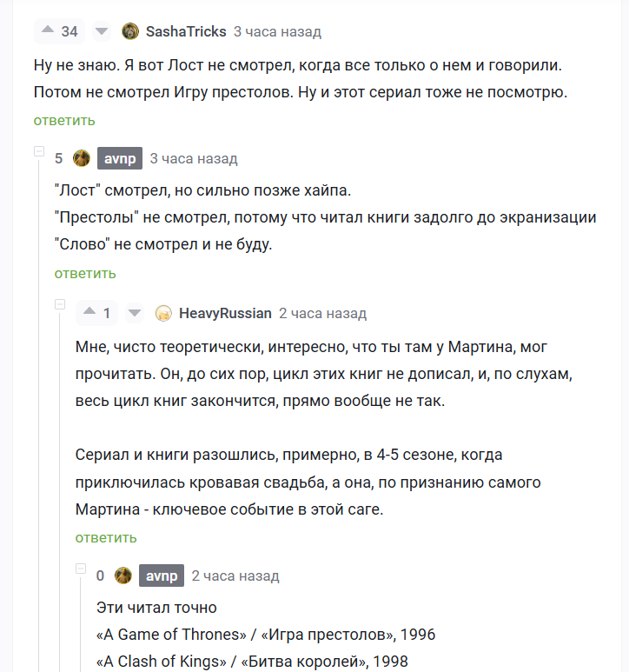Click avnp's avatar in first reply

click(82, 158)
